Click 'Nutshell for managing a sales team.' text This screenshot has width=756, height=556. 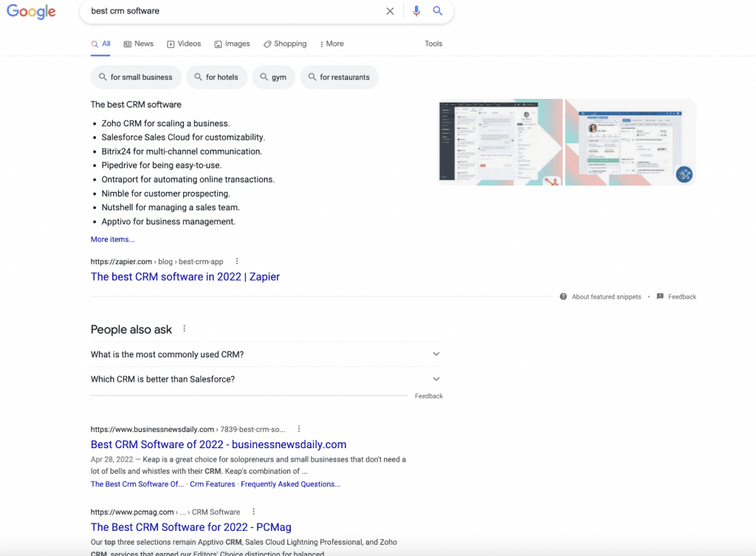click(x=171, y=207)
